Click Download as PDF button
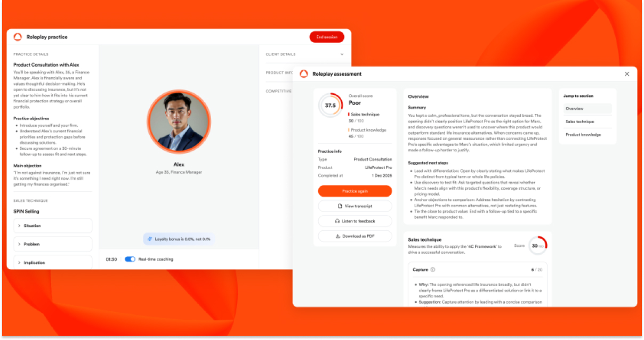The image size is (644, 340). pos(355,236)
